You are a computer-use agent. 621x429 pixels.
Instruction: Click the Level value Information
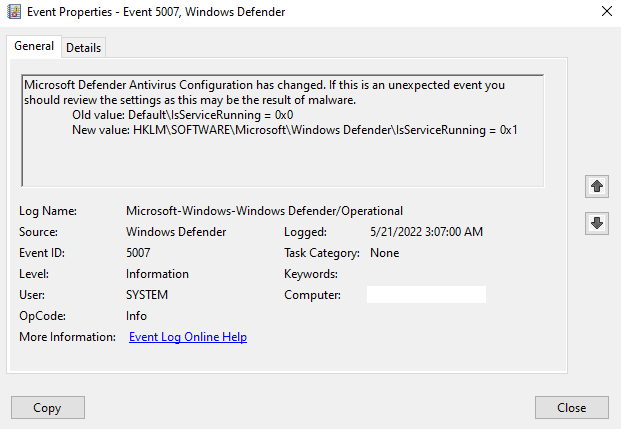click(x=157, y=274)
